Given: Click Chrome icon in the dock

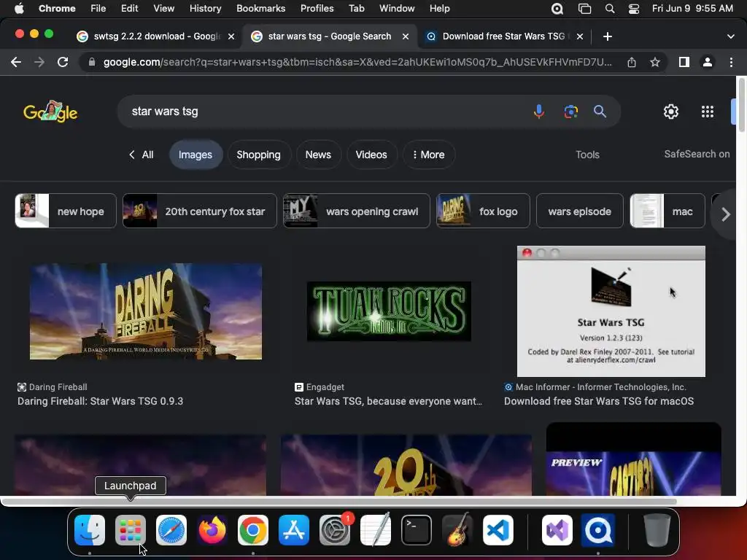Looking at the screenshot, I should [x=253, y=530].
